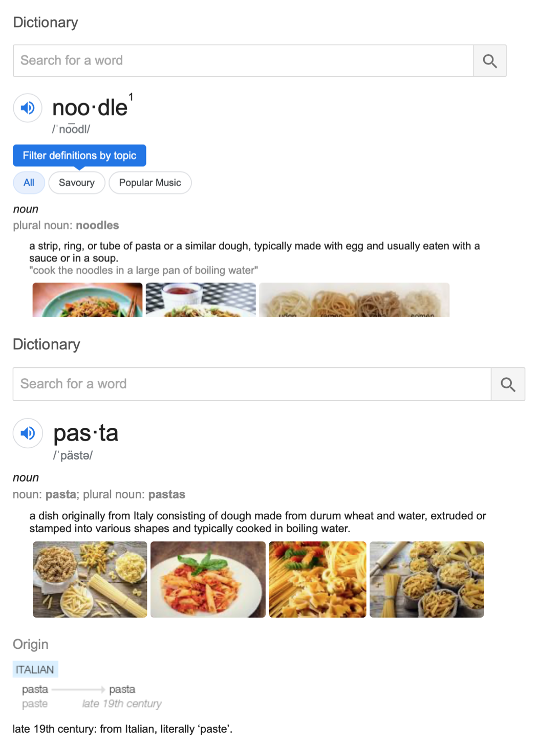The height and width of the screenshot is (743, 560).
Task: Play the pasta pronunciation audio
Action: 28,433
